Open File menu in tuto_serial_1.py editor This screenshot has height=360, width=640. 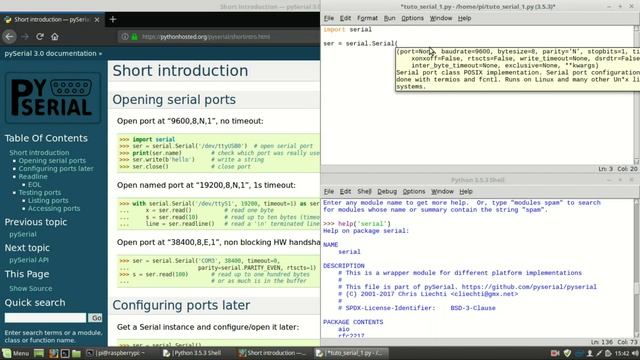pos(329,18)
